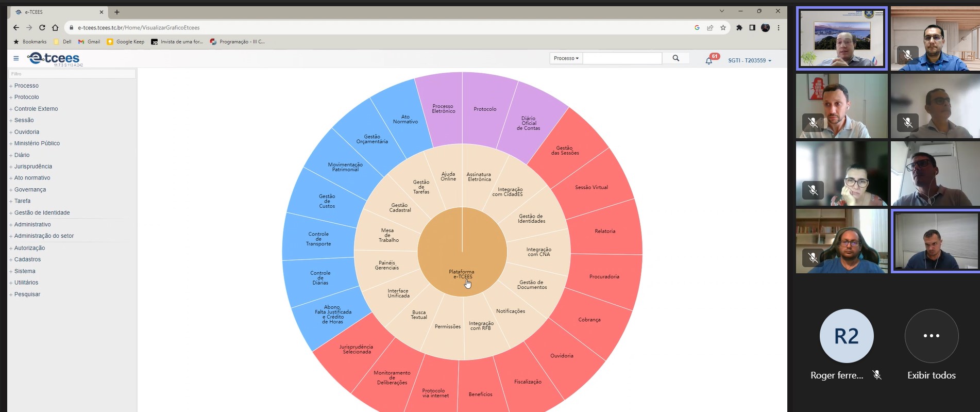Select the presenter video with landscape background
980x412 pixels.
coord(841,38)
